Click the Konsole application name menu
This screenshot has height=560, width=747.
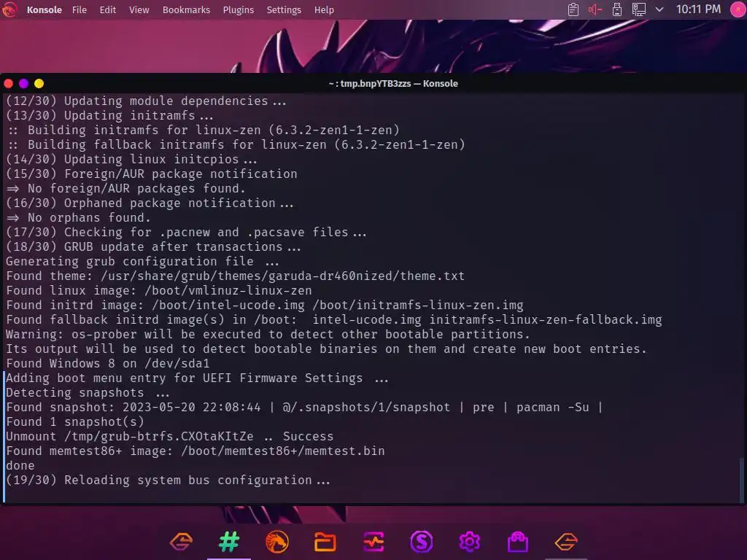(x=44, y=9)
